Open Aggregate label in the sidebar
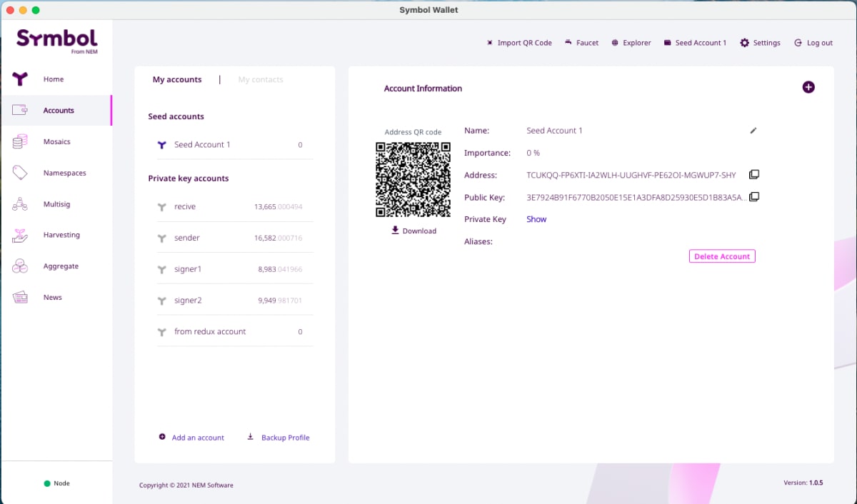The image size is (857, 504). click(x=61, y=266)
